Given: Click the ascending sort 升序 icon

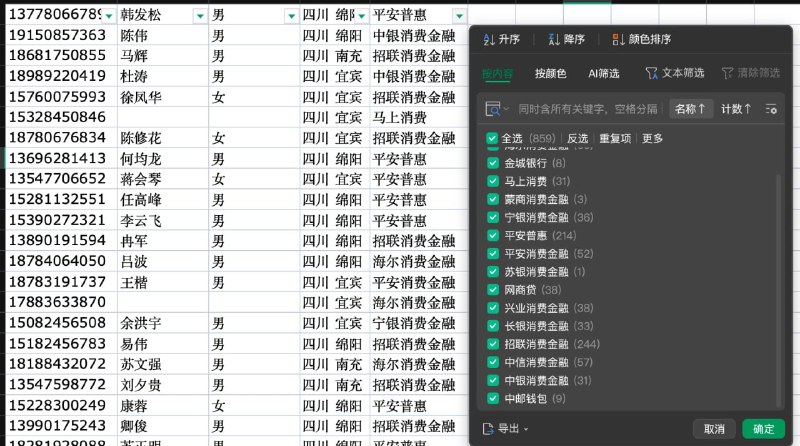Looking at the screenshot, I should pos(489,39).
